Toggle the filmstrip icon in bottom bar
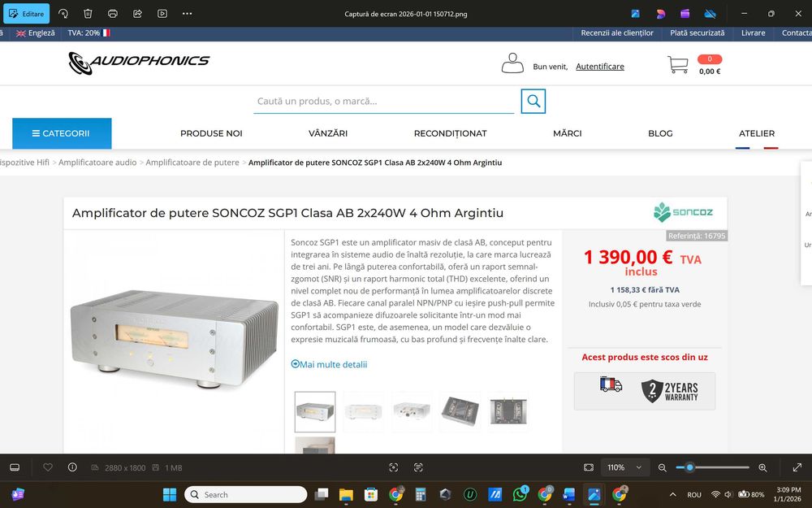 [15, 467]
